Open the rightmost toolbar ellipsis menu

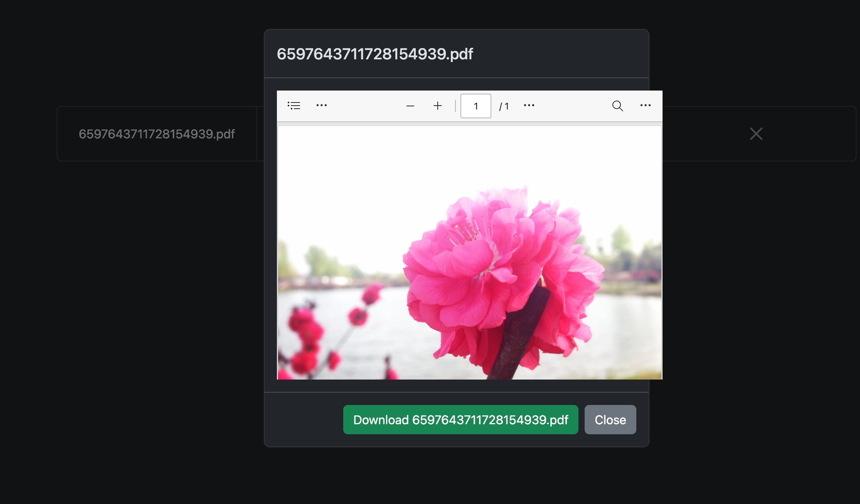(x=646, y=105)
